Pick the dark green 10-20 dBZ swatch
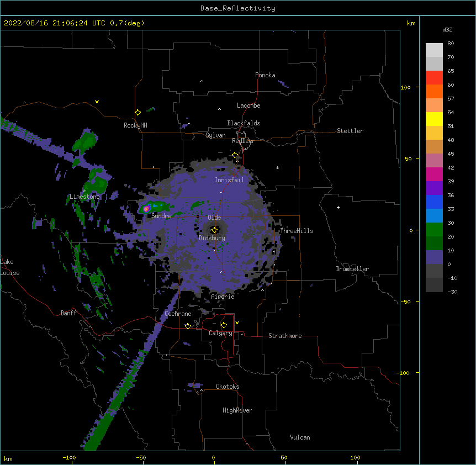The width and height of the screenshot is (476, 465). pyautogui.click(x=434, y=243)
